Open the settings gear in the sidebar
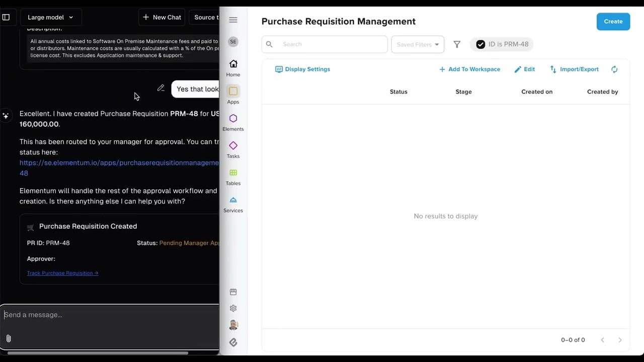 click(233, 308)
